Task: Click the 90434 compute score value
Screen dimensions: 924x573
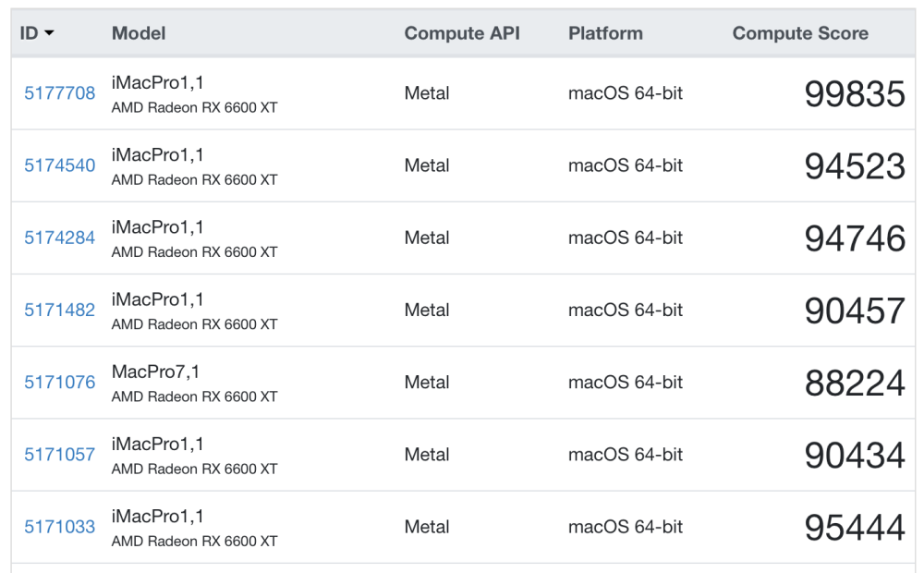Action: pos(855,455)
